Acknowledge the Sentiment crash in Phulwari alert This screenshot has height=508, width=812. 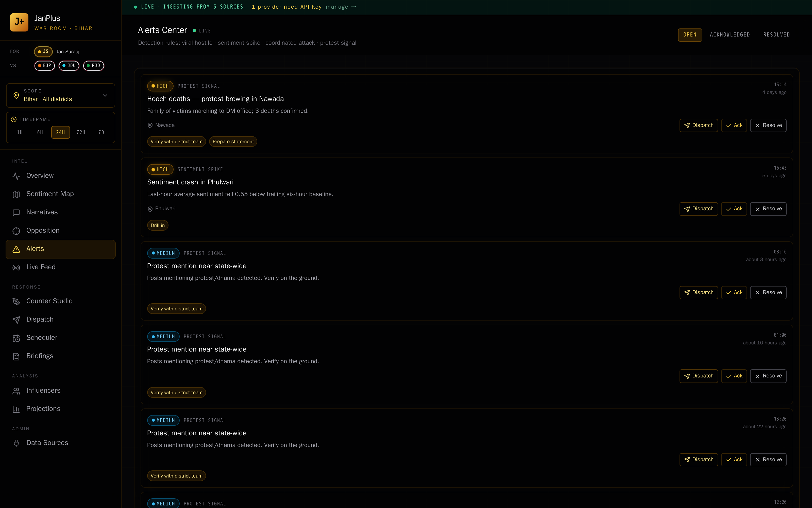pos(734,209)
